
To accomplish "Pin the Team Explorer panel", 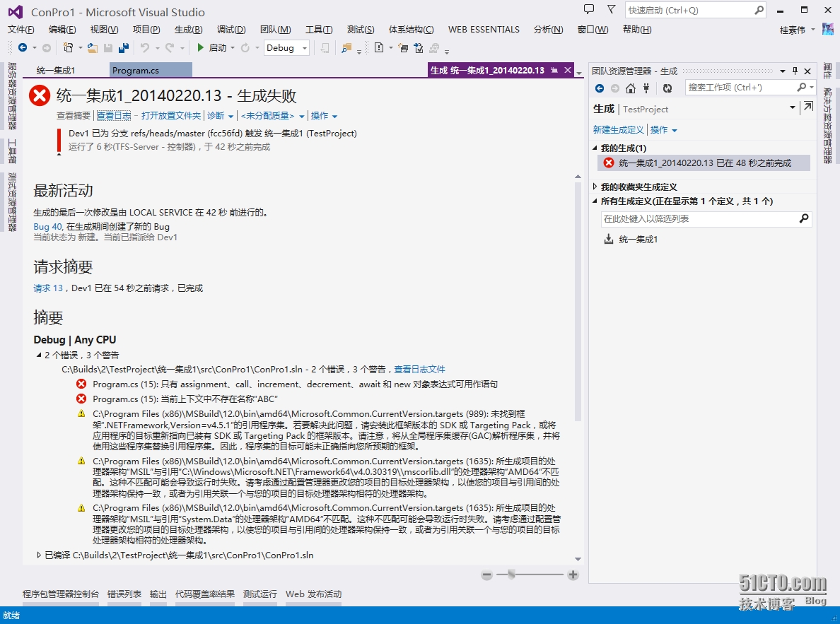I will pos(795,71).
